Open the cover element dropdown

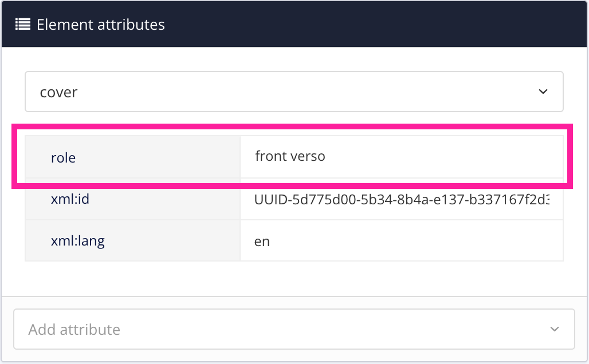(294, 92)
